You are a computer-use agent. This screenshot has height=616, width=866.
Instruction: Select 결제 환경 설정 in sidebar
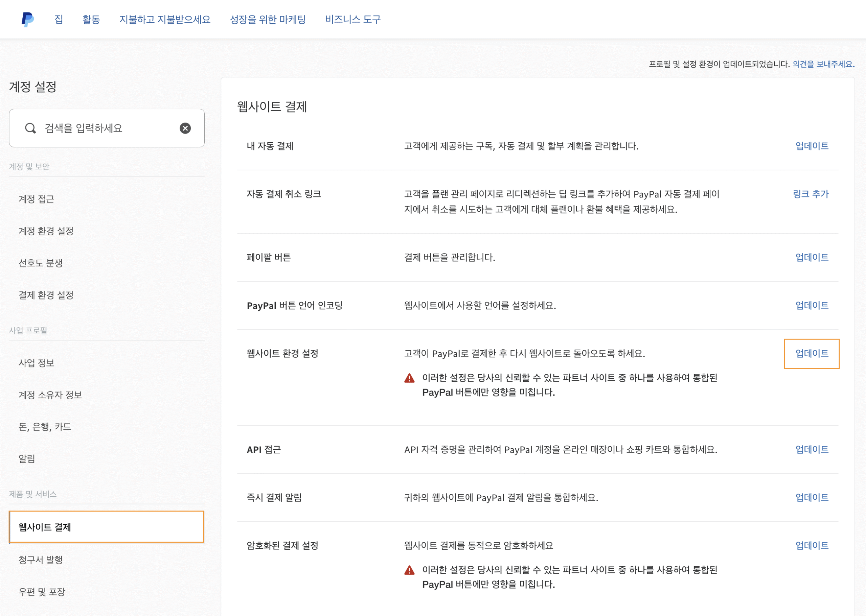[46, 295]
